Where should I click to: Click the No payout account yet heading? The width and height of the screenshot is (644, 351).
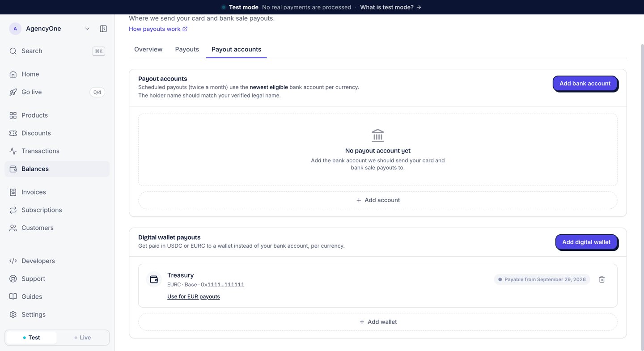coord(378,151)
